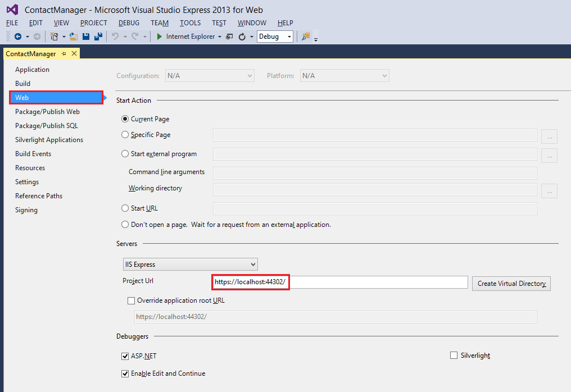Open the New Project toolbar icon
571x392 pixels.
[55, 36]
